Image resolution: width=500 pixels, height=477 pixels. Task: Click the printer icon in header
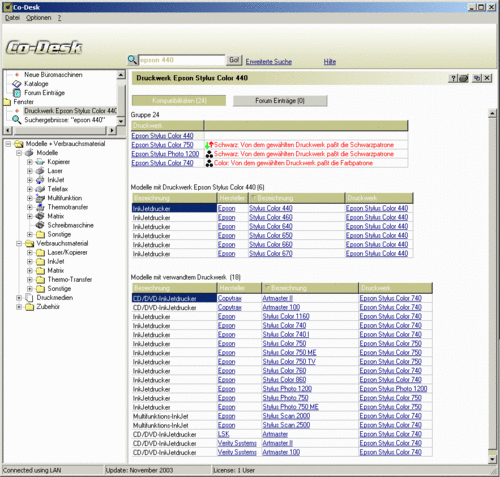[464, 78]
